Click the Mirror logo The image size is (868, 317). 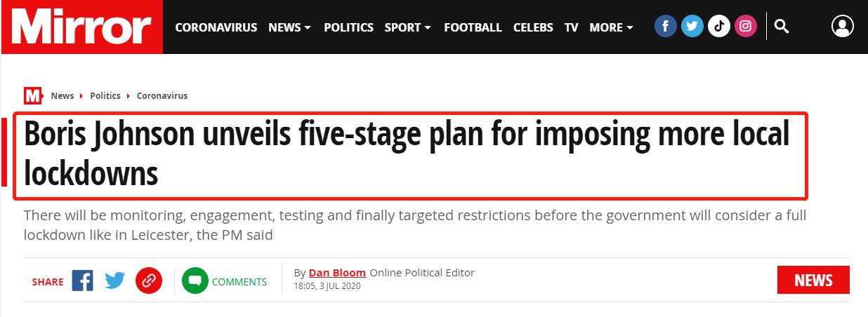click(x=81, y=27)
